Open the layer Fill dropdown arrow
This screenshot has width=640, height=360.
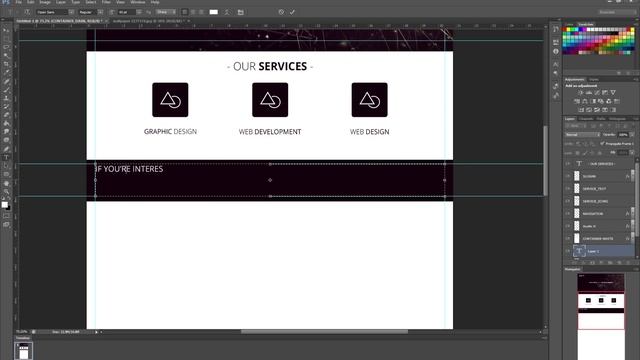click(x=632, y=152)
